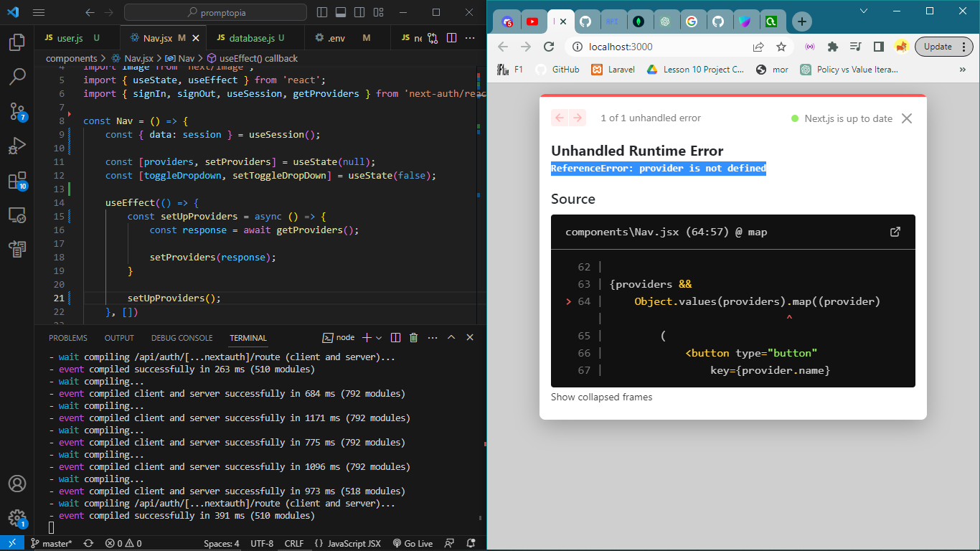Viewport: 980px width, 551px height.
Task: Open the GitHub bookmark in bookmarks bar
Action: click(557, 70)
